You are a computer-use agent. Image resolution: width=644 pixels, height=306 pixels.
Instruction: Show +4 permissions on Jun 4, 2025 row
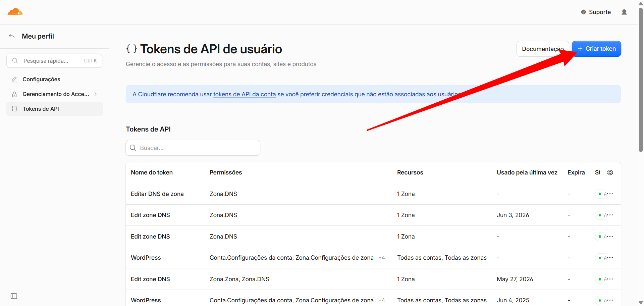coord(382,300)
